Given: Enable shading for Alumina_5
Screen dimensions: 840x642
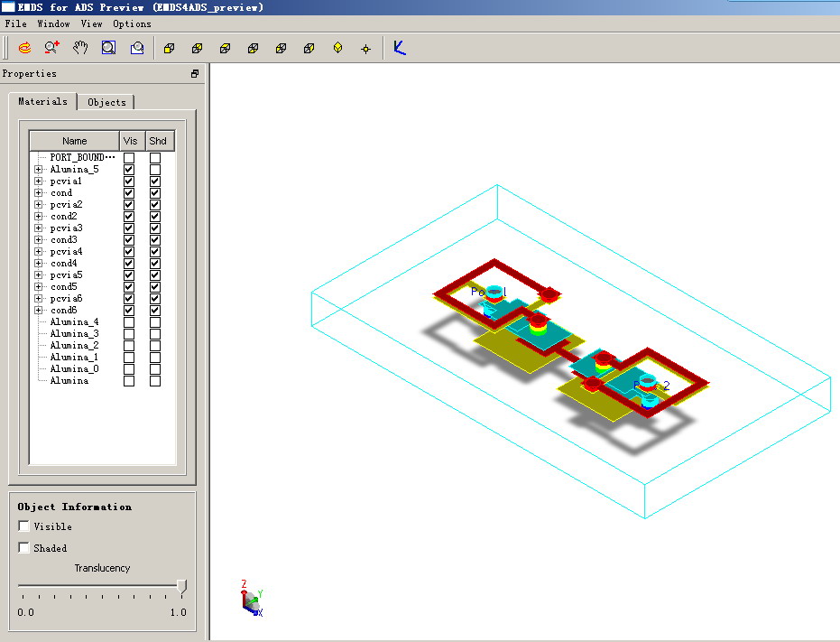Looking at the screenshot, I should [155, 170].
